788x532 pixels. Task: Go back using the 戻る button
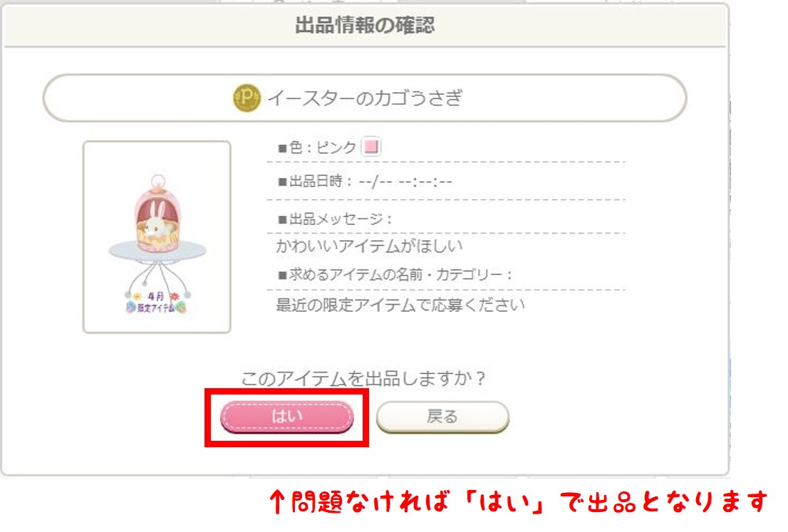442,417
